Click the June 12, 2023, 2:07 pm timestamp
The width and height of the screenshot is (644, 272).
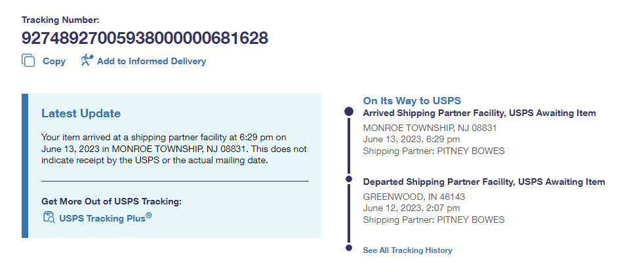(x=411, y=208)
